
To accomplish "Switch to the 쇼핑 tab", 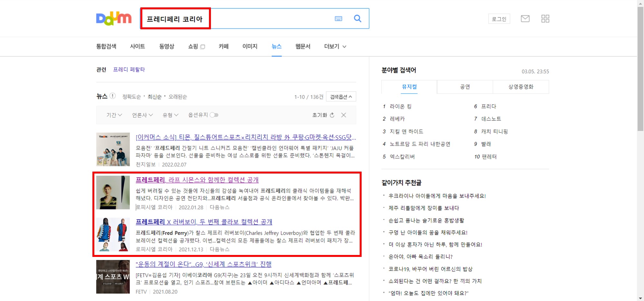I will (x=193, y=46).
